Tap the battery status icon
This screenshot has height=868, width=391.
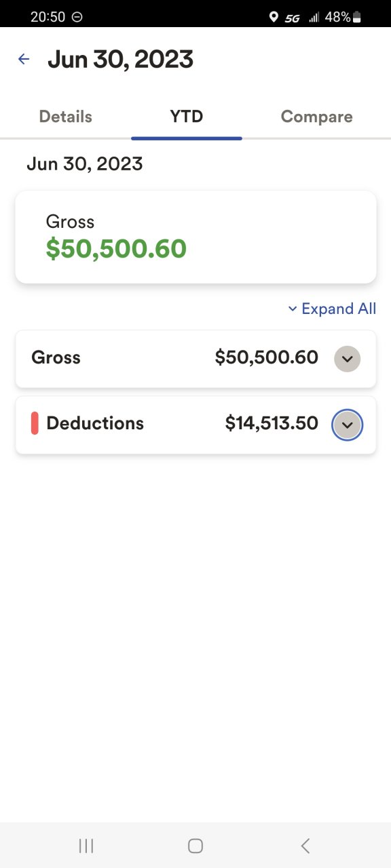pos(357,17)
